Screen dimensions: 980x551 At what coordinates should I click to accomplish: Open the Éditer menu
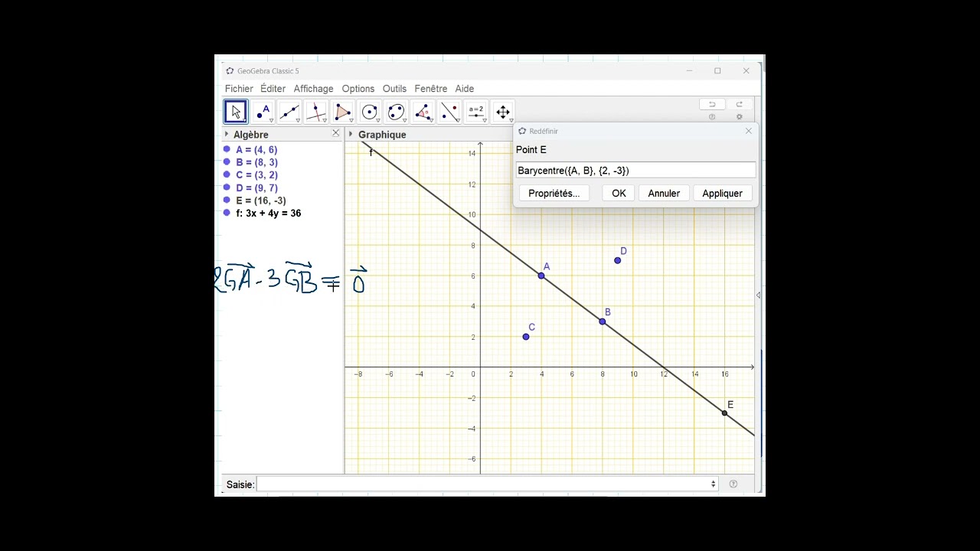273,89
